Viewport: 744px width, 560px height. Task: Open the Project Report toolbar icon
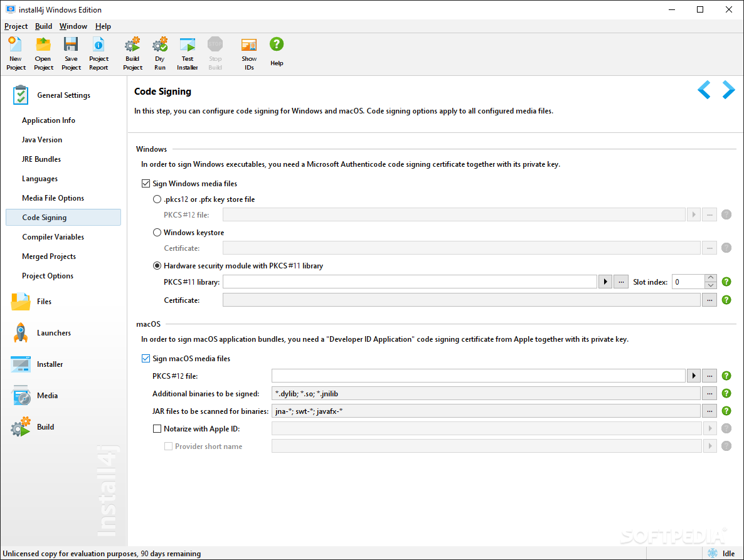[98, 53]
